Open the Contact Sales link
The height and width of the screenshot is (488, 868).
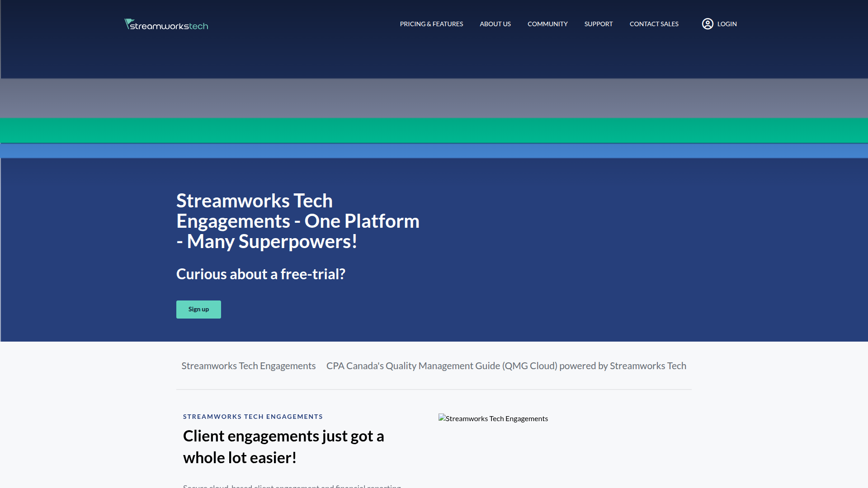pyautogui.click(x=654, y=24)
